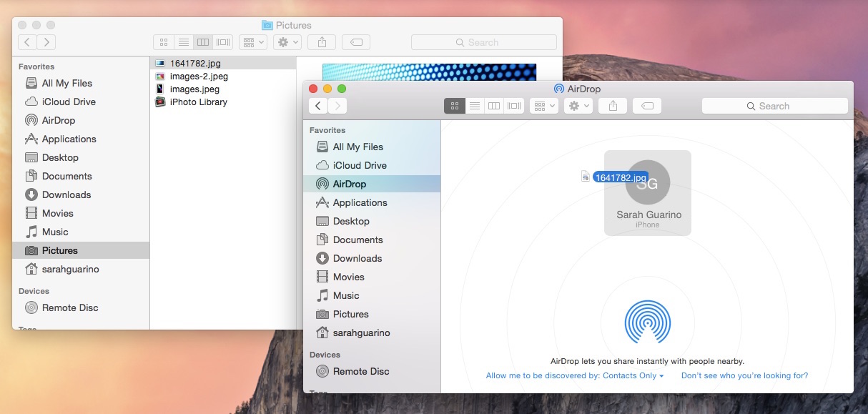This screenshot has width=868, height=414.
Task: Click the Share button in AirDrop toolbar
Action: [613, 106]
